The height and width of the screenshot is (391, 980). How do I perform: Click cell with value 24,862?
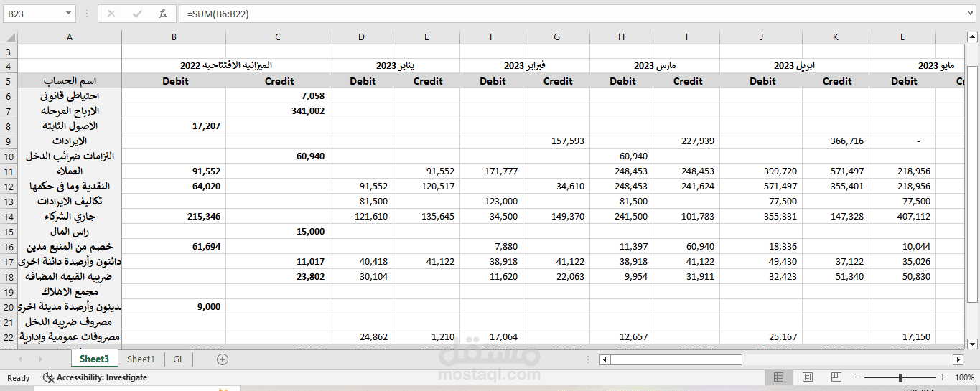pos(362,336)
